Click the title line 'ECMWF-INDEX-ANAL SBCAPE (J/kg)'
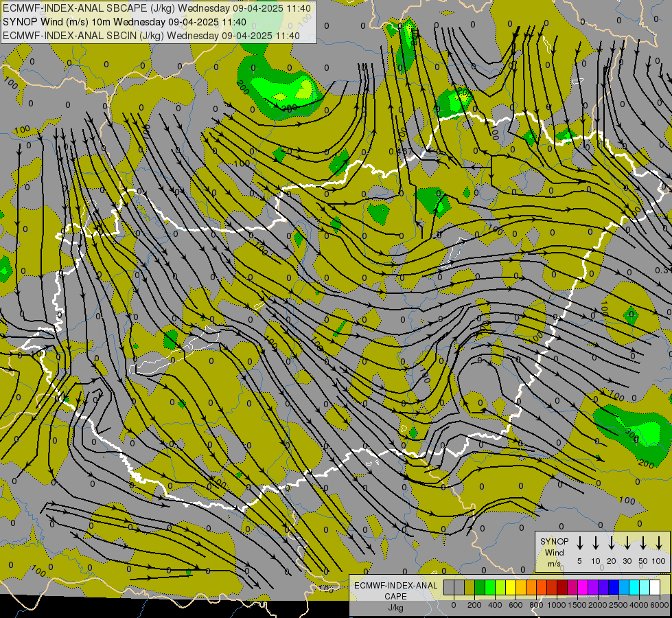 (x=89, y=8)
